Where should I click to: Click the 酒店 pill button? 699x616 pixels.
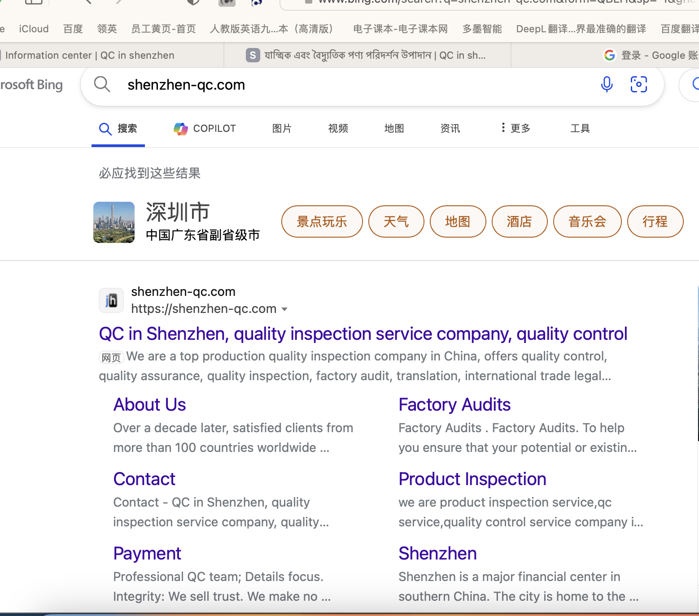pyautogui.click(x=520, y=221)
